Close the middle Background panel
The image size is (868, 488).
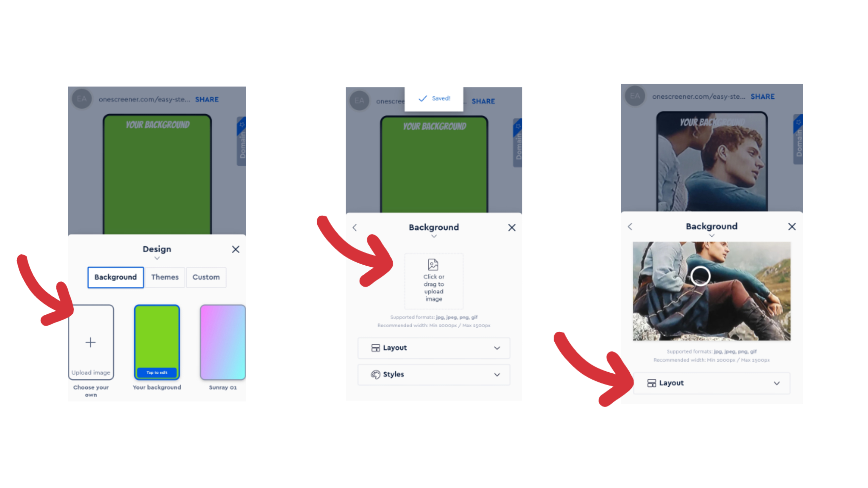pyautogui.click(x=511, y=227)
